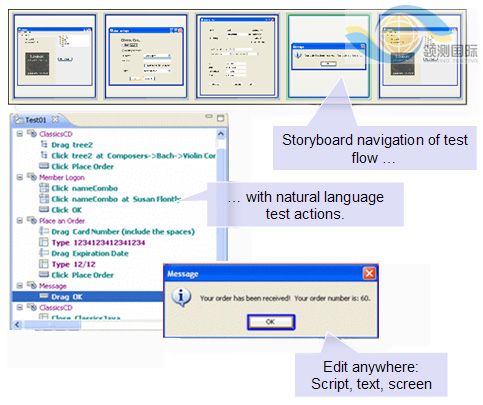
Task: Choose the Message dialog storyboard thumbnail
Action: (328, 56)
